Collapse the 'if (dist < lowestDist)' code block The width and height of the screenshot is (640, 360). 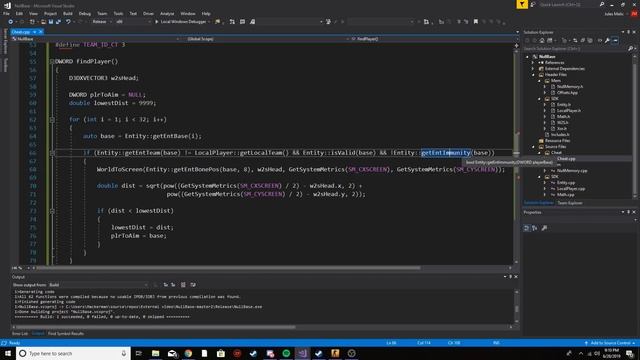[52, 211]
